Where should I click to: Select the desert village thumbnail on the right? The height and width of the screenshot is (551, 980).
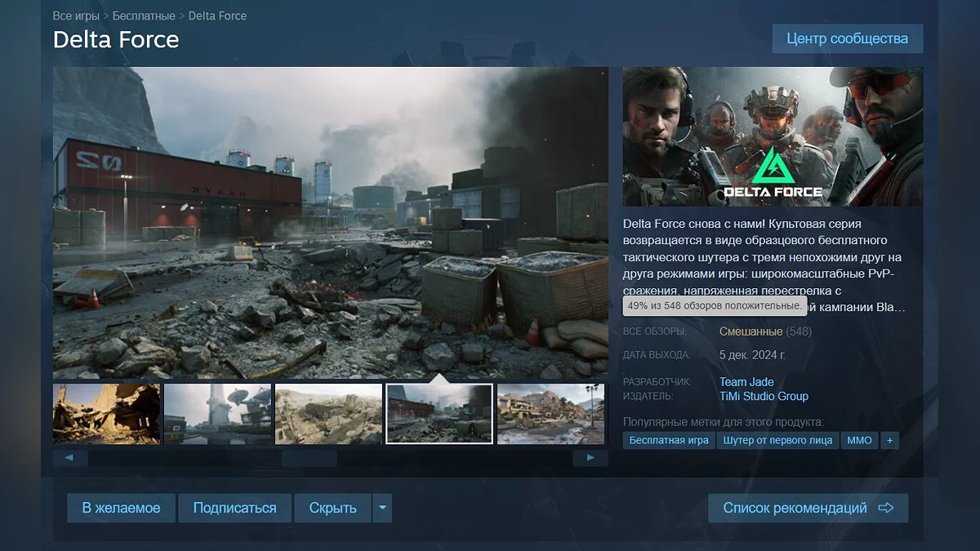tap(550, 414)
